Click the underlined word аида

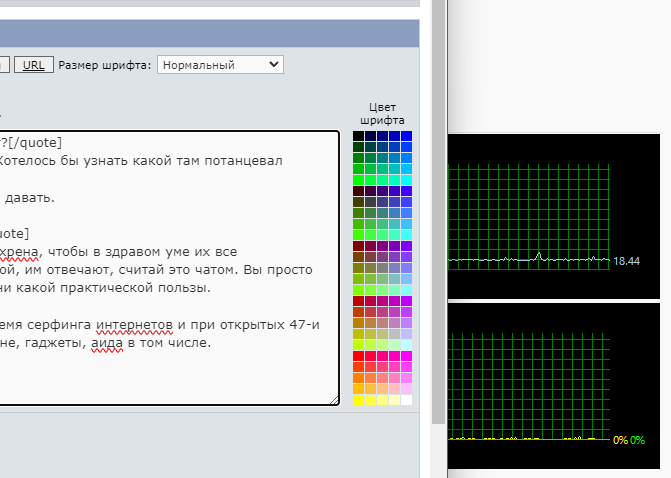[107, 343]
